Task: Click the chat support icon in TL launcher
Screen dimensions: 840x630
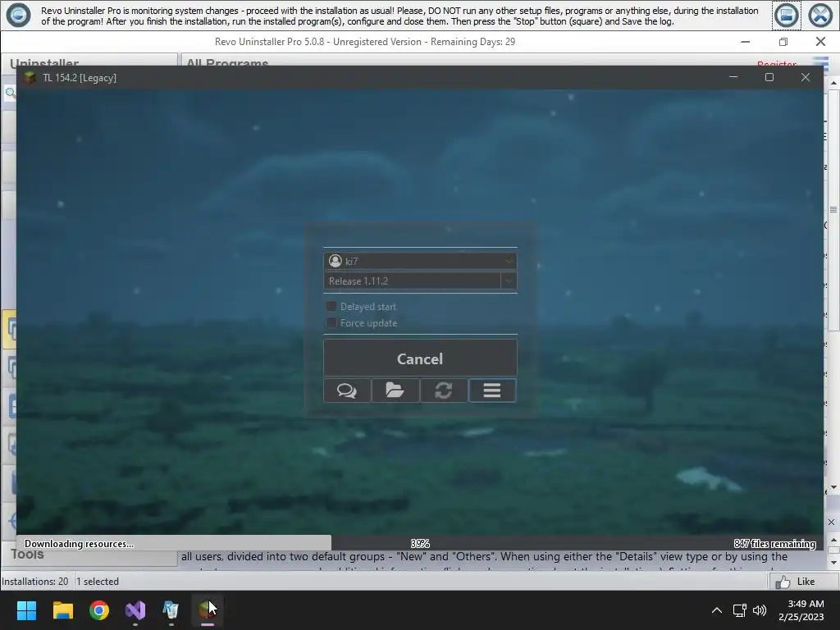Action: pyautogui.click(x=347, y=390)
